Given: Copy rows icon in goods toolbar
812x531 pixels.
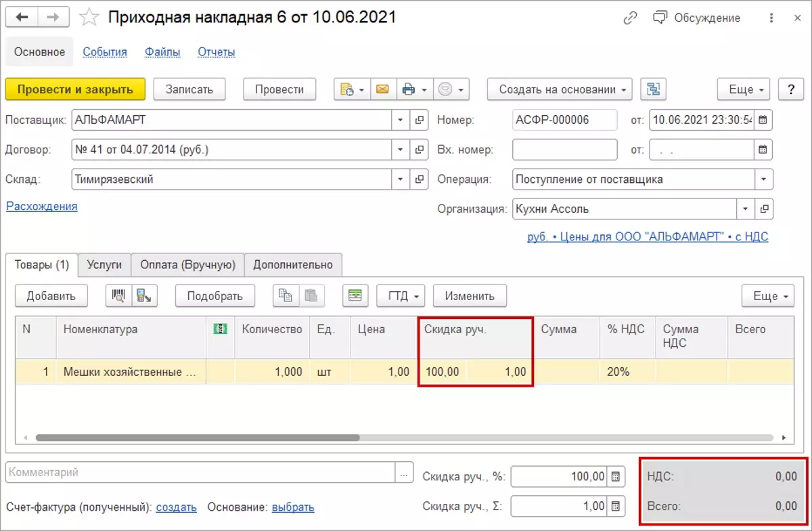Looking at the screenshot, I should click(x=286, y=295).
